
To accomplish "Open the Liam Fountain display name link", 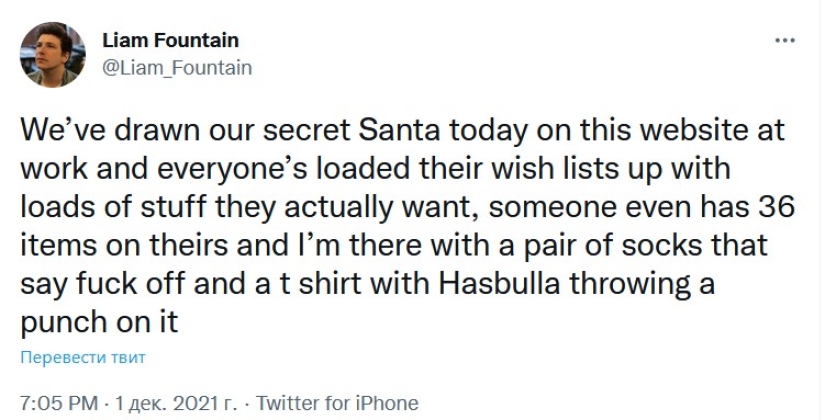I will 171,41.
